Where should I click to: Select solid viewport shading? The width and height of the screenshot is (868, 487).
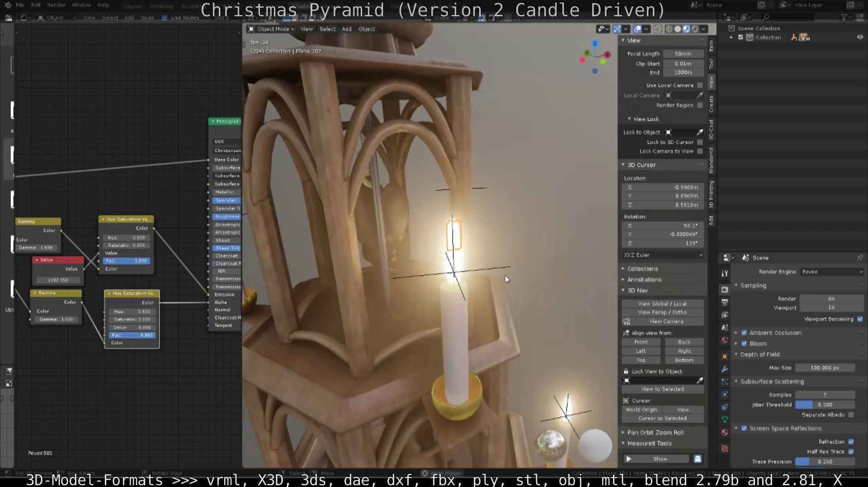coord(678,29)
